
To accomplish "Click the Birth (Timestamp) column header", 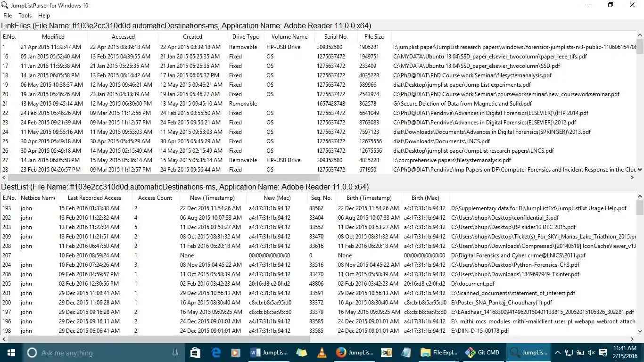I will click(369, 197).
